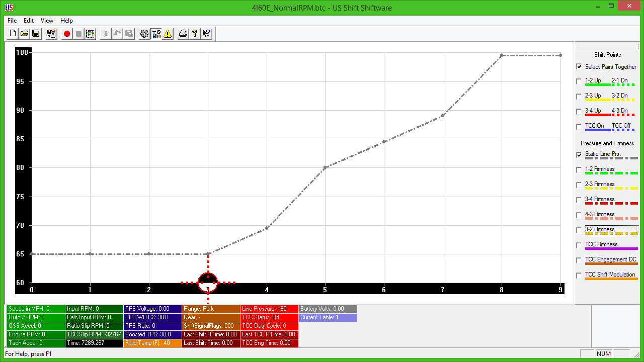Save the calibration with the Save icon
Viewport: 644px width, 362px height.
coord(36,33)
